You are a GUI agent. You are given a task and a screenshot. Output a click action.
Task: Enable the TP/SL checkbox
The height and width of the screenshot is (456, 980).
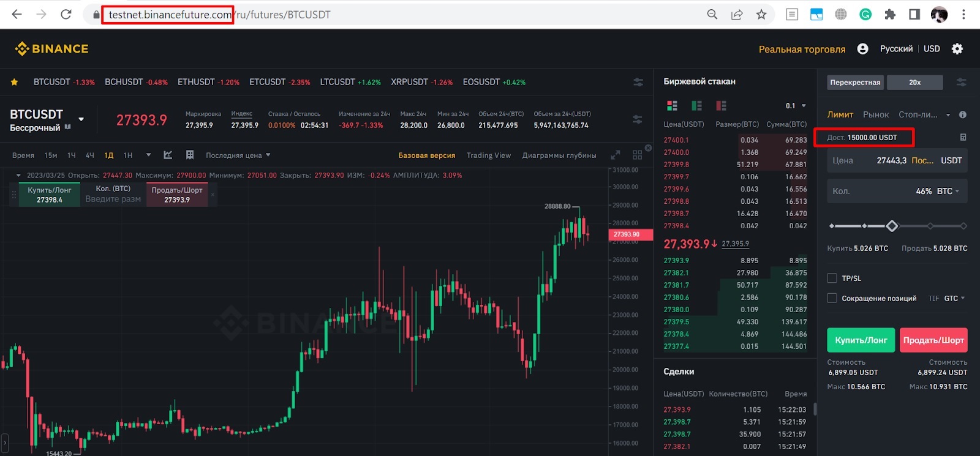pos(832,278)
